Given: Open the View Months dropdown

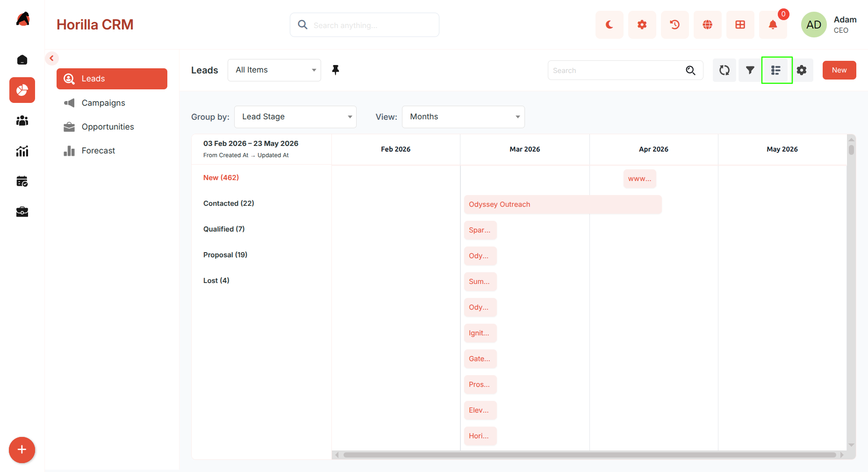Looking at the screenshot, I should tap(463, 117).
